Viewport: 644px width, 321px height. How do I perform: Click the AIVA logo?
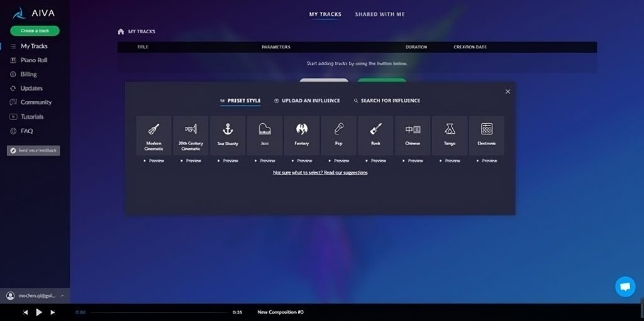point(34,14)
